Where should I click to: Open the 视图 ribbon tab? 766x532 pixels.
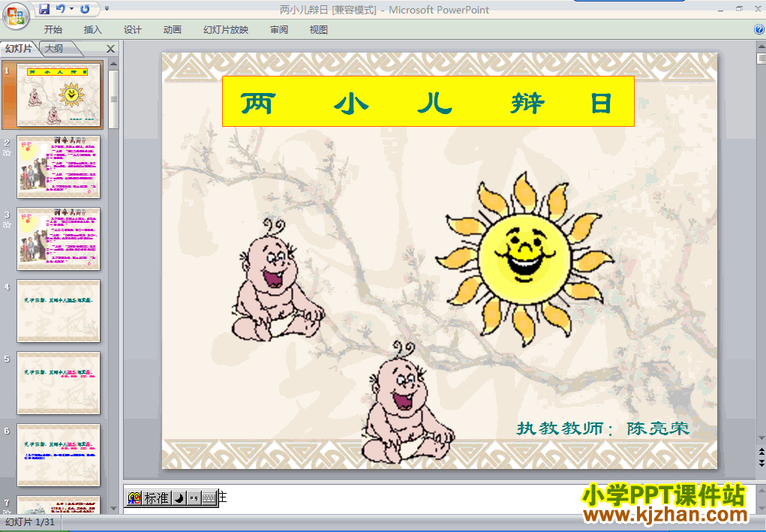point(319,30)
